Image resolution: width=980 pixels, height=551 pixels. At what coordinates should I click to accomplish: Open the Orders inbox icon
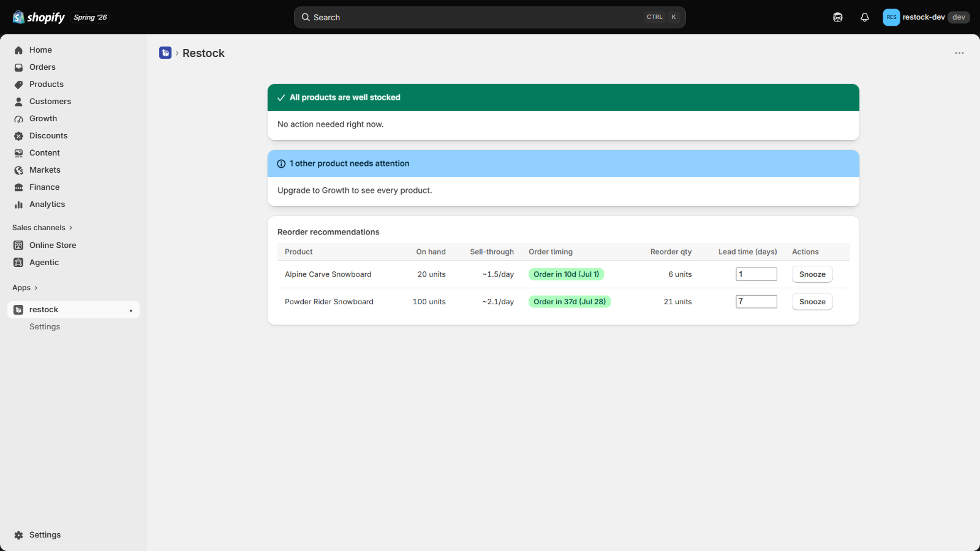[18, 67]
